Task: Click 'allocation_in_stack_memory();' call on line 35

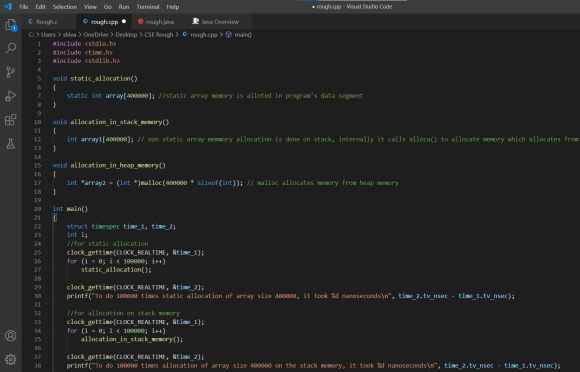Action: coord(132,339)
